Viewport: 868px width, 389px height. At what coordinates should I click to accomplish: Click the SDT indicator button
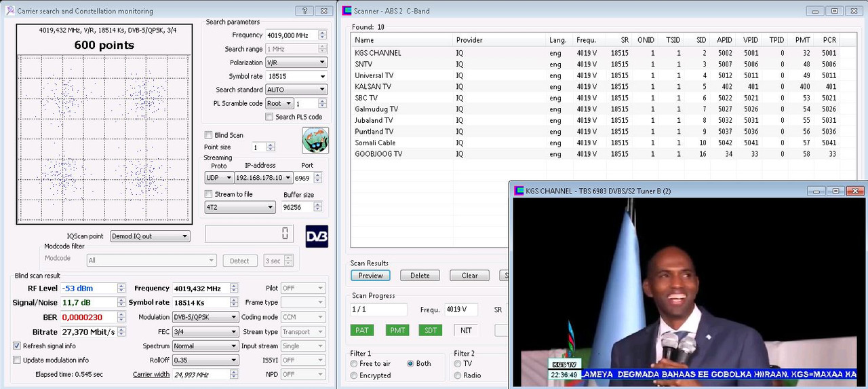pyautogui.click(x=431, y=330)
